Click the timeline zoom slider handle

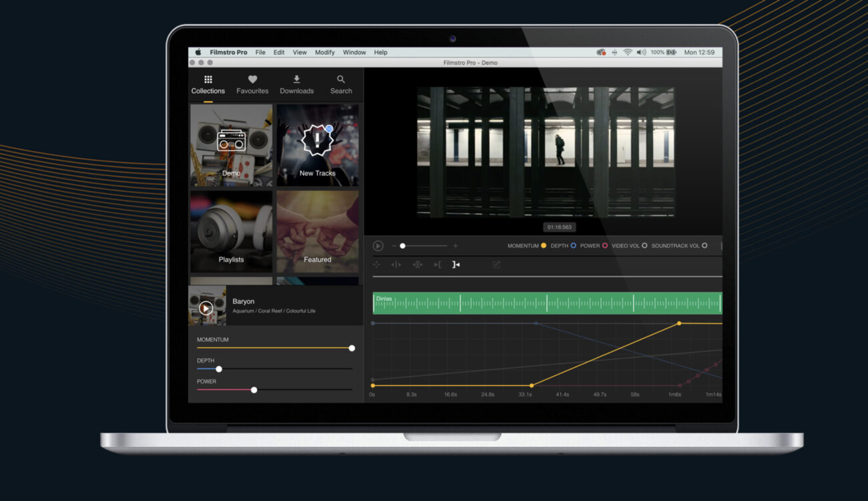403,246
